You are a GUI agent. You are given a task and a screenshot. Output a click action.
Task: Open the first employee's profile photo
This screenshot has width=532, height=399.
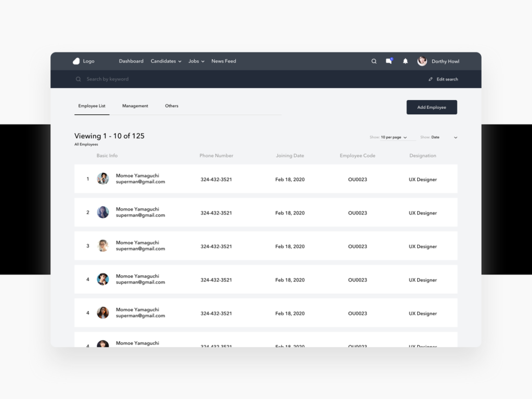click(x=103, y=178)
